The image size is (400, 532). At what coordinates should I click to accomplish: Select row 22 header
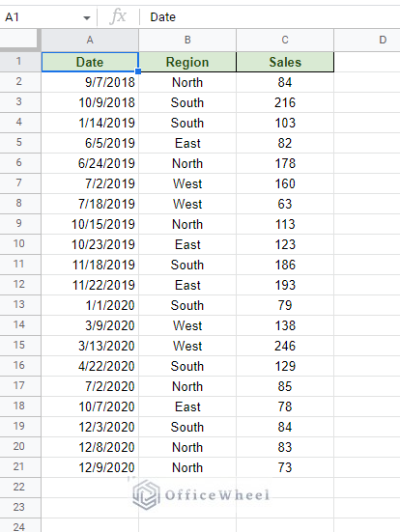tap(20, 488)
